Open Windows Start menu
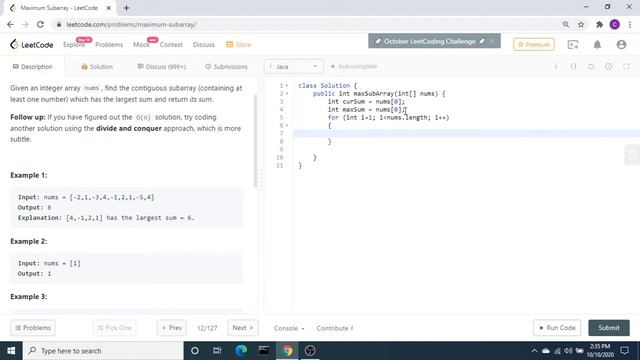The height and width of the screenshot is (360, 640). tap(11, 351)
